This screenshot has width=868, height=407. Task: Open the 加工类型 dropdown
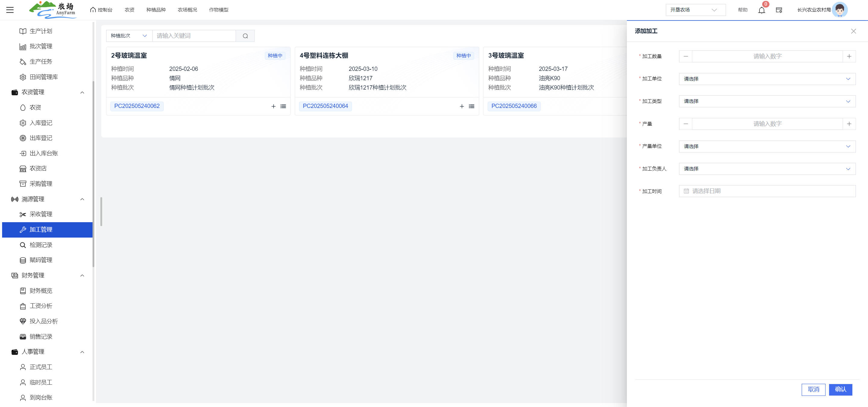[x=766, y=101]
